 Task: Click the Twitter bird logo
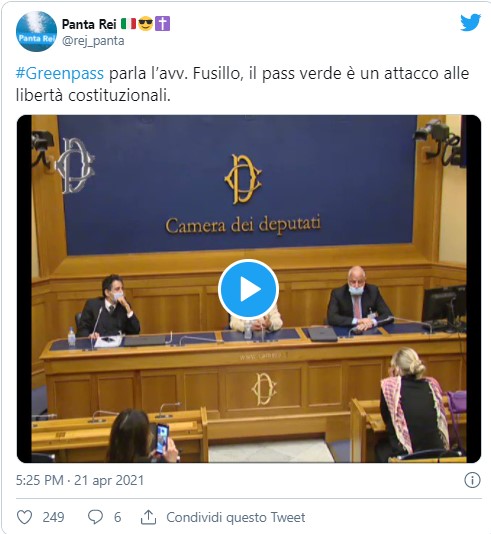[471, 22]
